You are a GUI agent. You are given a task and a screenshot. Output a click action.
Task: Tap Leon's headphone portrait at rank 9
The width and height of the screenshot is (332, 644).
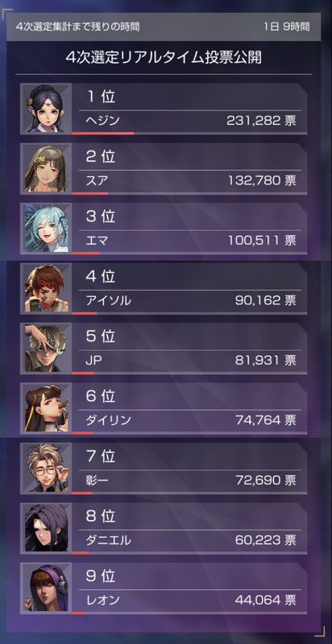[x=46, y=588]
